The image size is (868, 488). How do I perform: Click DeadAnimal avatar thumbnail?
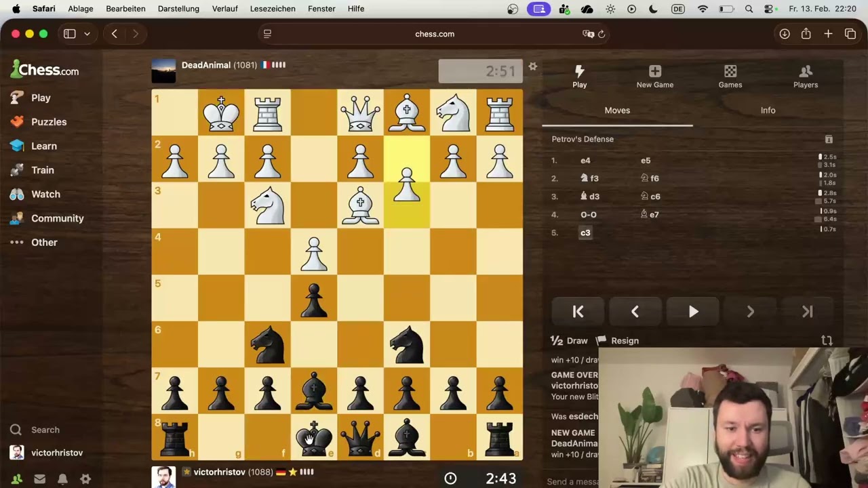(163, 70)
